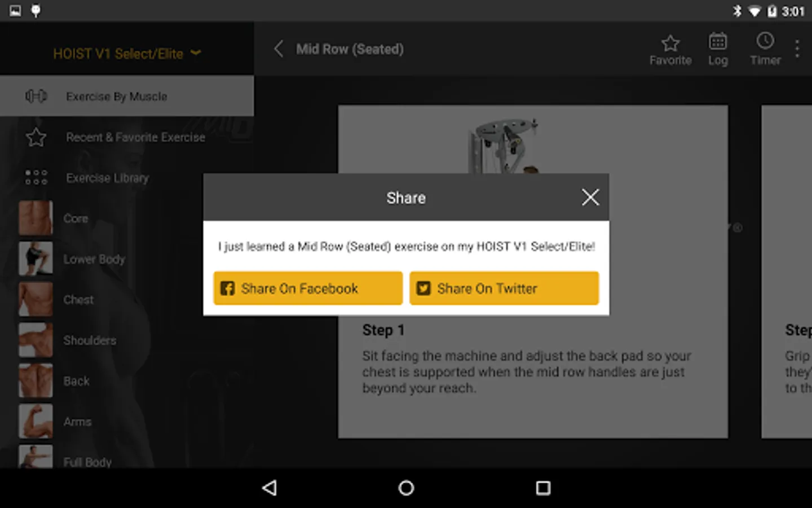Viewport: 812px width, 508px height.
Task: Click the Facebook logo icon
Action: [x=228, y=288]
